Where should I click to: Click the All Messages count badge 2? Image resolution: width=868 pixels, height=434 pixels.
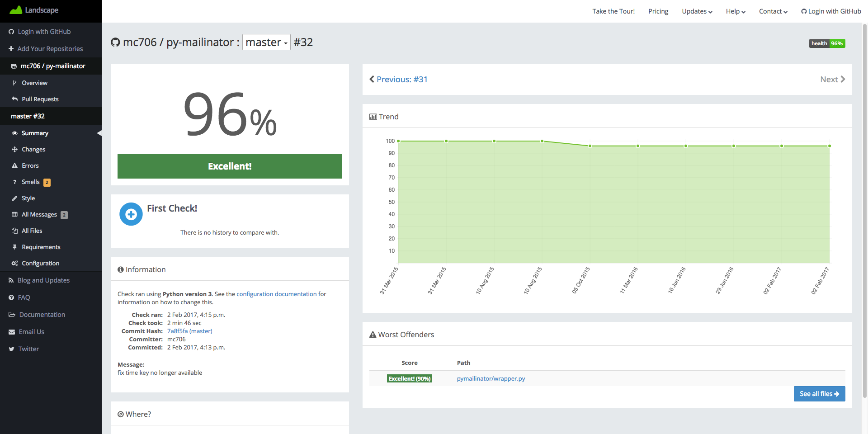(x=64, y=215)
